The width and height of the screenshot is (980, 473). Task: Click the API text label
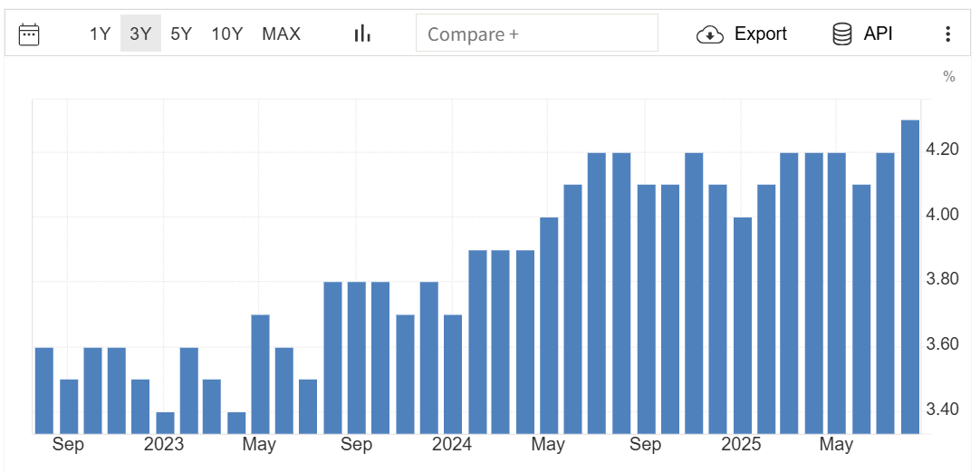click(x=878, y=34)
